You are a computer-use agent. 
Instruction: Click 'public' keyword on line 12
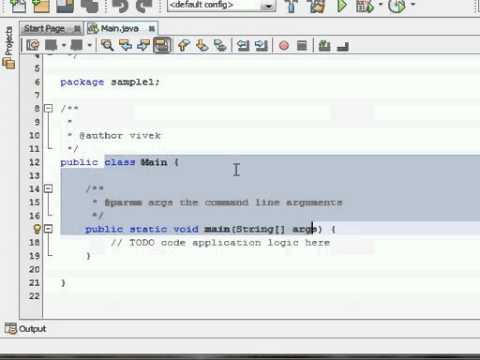point(79,162)
